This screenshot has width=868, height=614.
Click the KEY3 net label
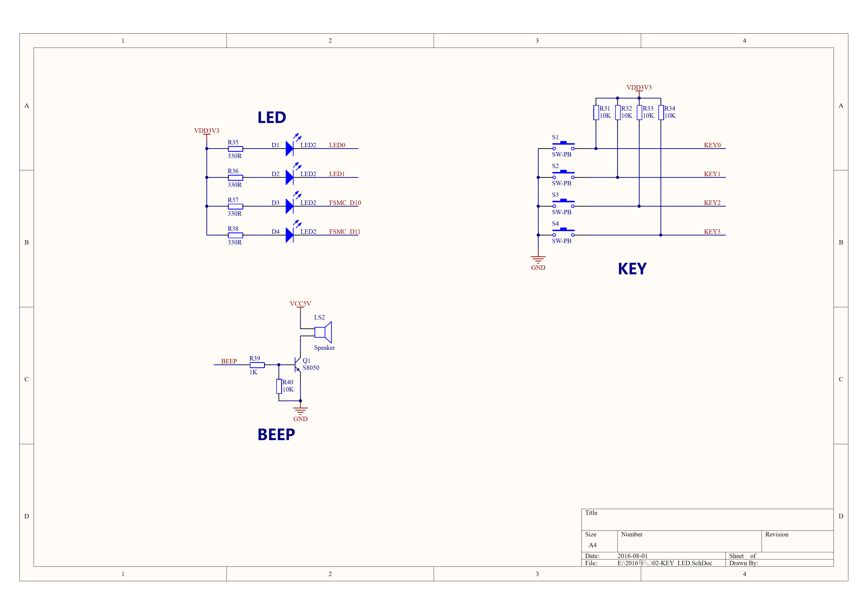[x=712, y=232]
